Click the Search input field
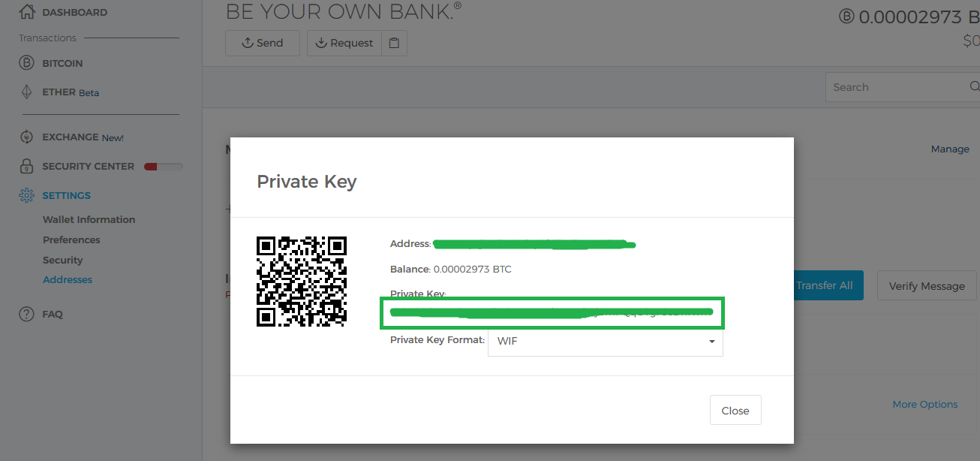This screenshot has height=461, width=980. click(x=897, y=87)
